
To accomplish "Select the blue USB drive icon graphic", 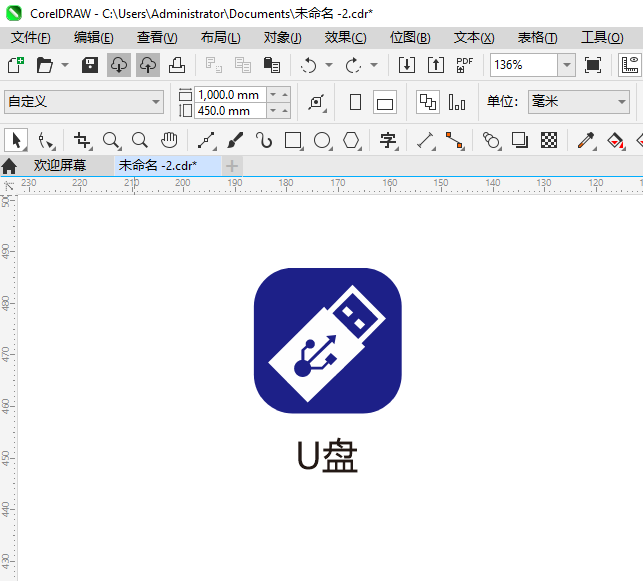I will [328, 341].
